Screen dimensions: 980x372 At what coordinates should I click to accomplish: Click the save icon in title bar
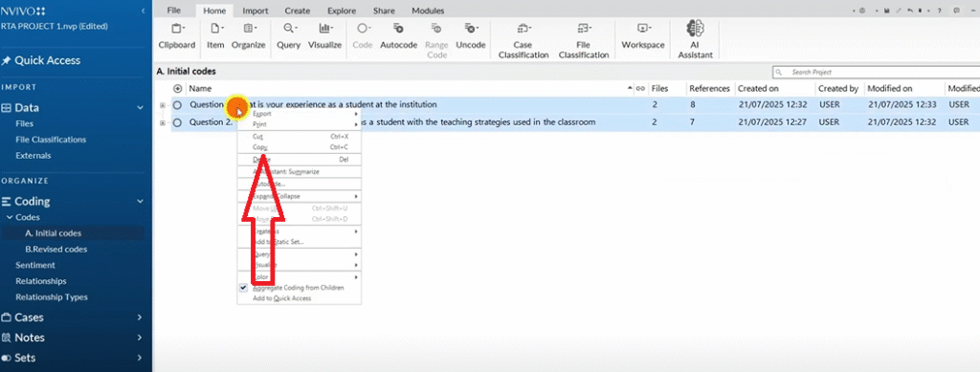click(887, 11)
